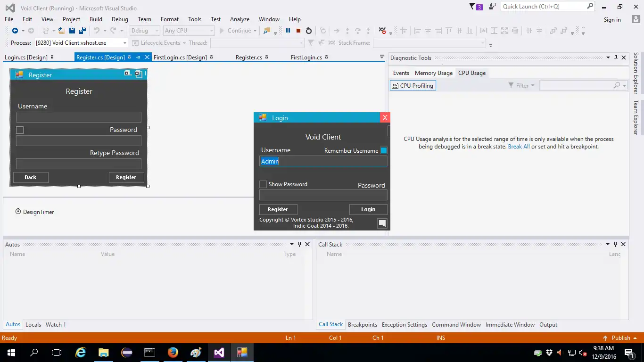644x362 pixels.
Task: Open the notifications flag icon
Action: point(473,7)
